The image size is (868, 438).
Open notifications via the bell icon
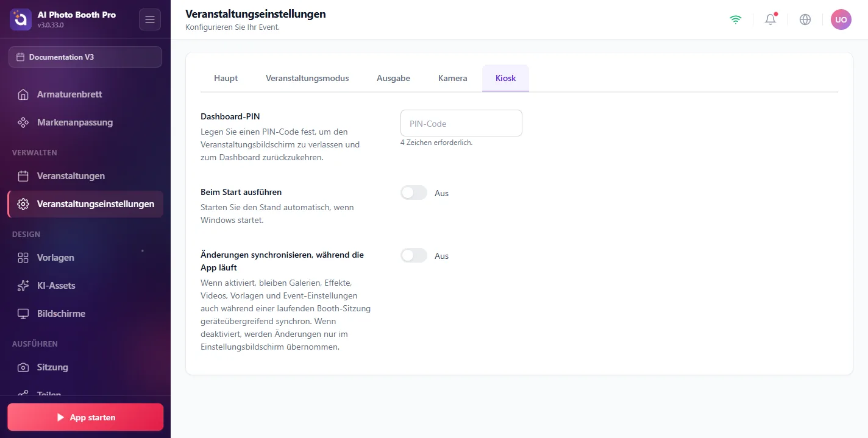tap(770, 19)
